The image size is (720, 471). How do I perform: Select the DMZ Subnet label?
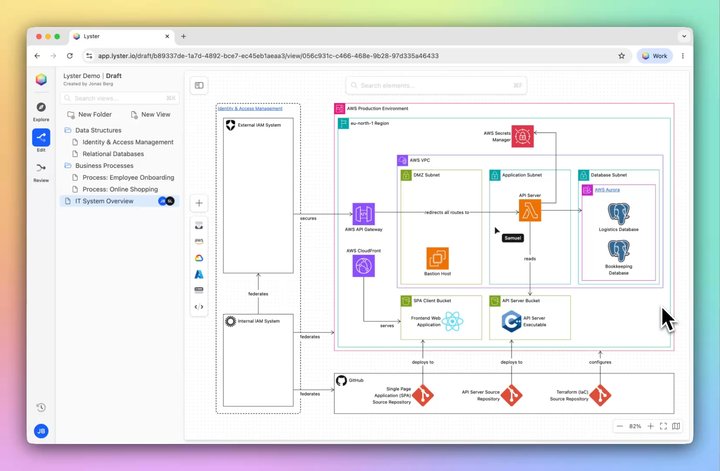(x=427, y=175)
